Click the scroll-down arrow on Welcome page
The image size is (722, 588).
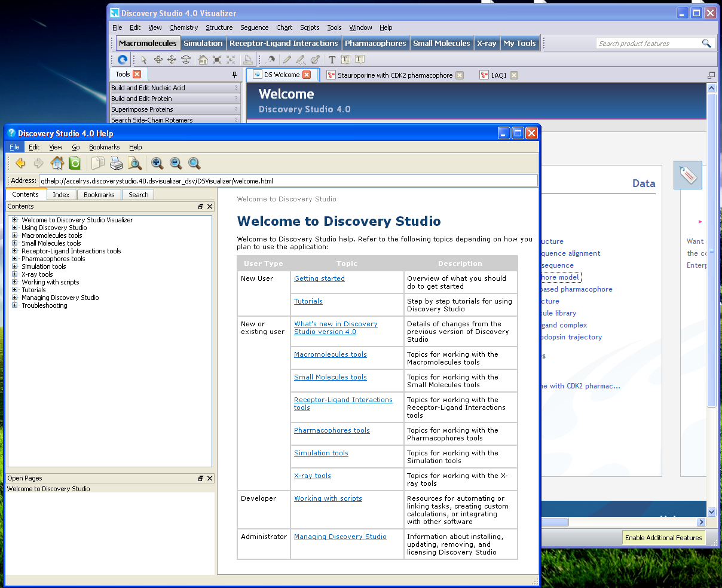pos(711,512)
